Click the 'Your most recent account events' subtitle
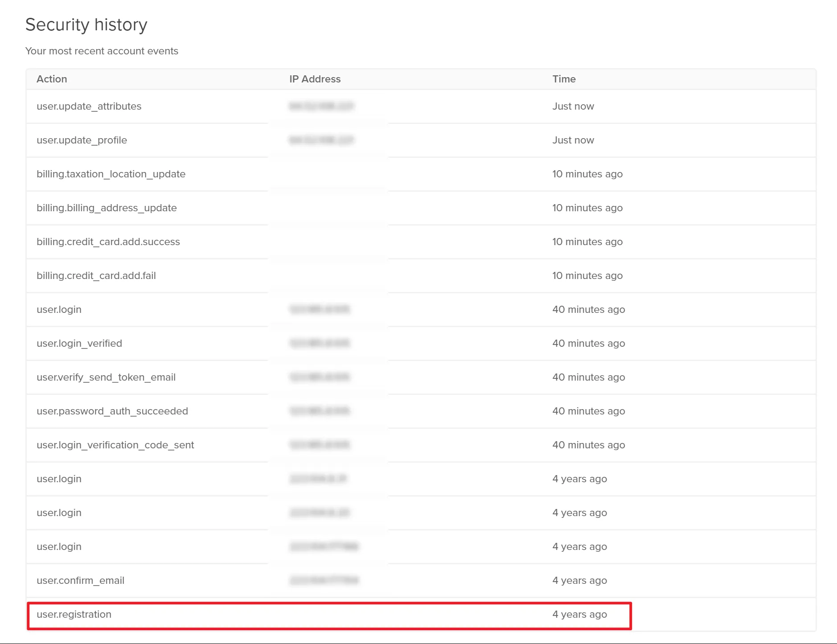This screenshot has height=644, width=837. click(102, 51)
